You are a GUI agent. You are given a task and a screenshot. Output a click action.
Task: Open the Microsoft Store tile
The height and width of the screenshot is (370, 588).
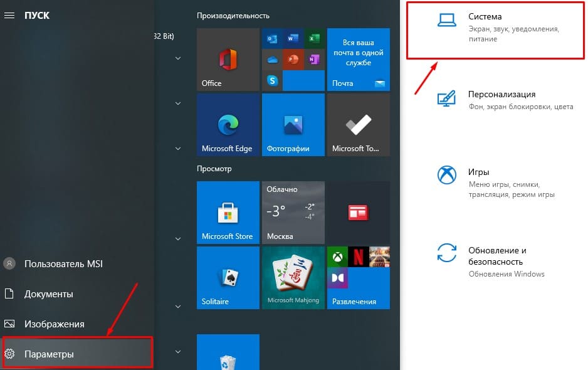[228, 212]
